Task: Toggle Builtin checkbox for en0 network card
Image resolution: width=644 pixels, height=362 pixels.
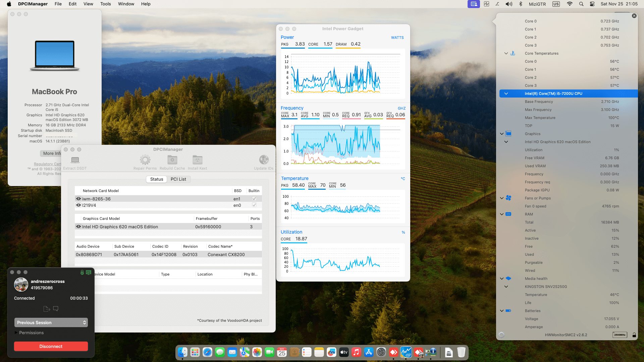Action: (x=254, y=205)
